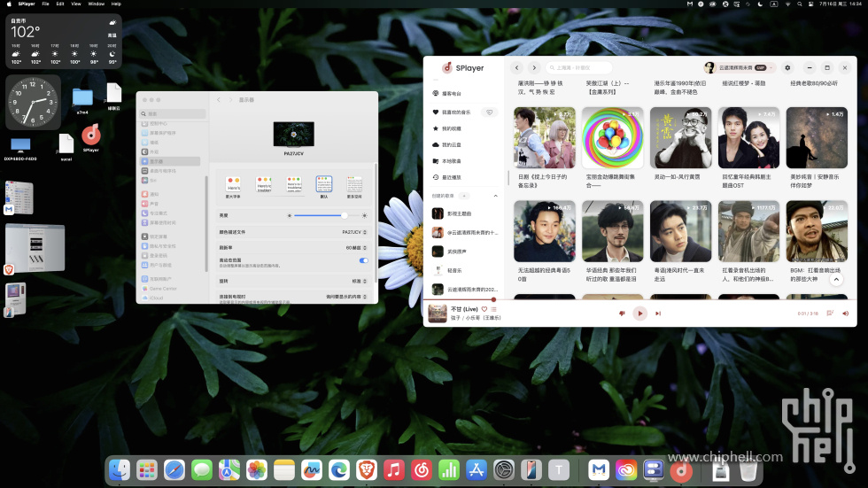Skip to the next track
Viewport: 868px width, 488px height.
click(x=658, y=314)
